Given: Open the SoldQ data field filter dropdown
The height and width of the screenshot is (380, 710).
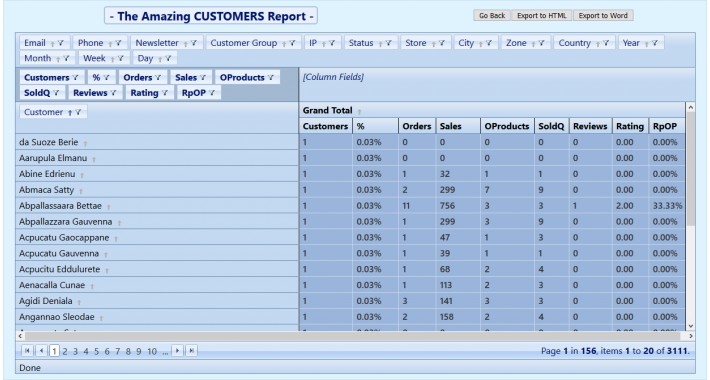Looking at the screenshot, I should coord(56,93).
